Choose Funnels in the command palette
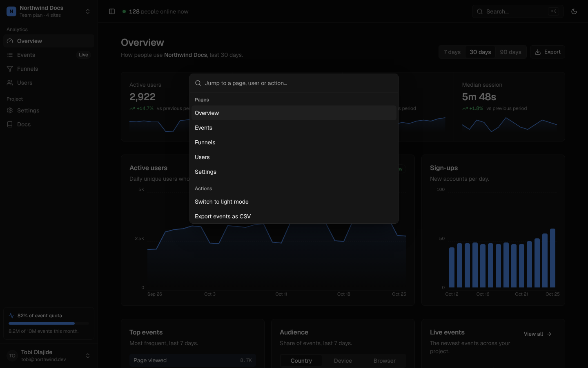The height and width of the screenshot is (368, 588). pyautogui.click(x=294, y=142)
